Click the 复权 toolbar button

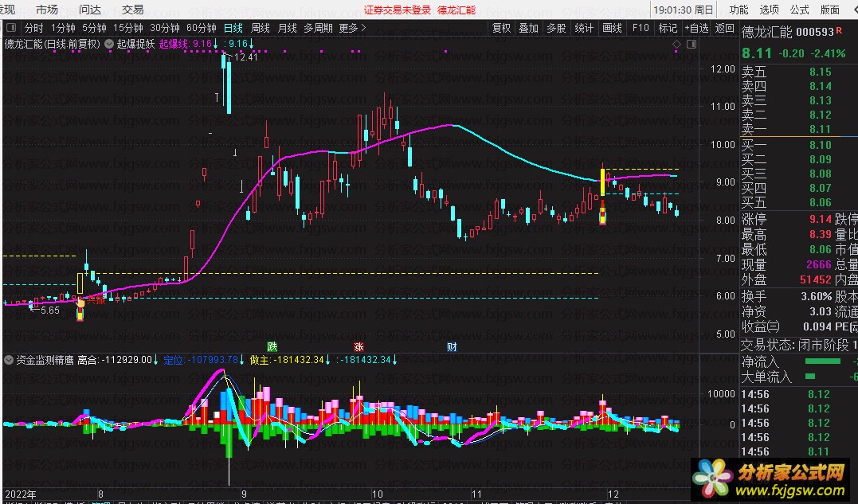(501, 27)
